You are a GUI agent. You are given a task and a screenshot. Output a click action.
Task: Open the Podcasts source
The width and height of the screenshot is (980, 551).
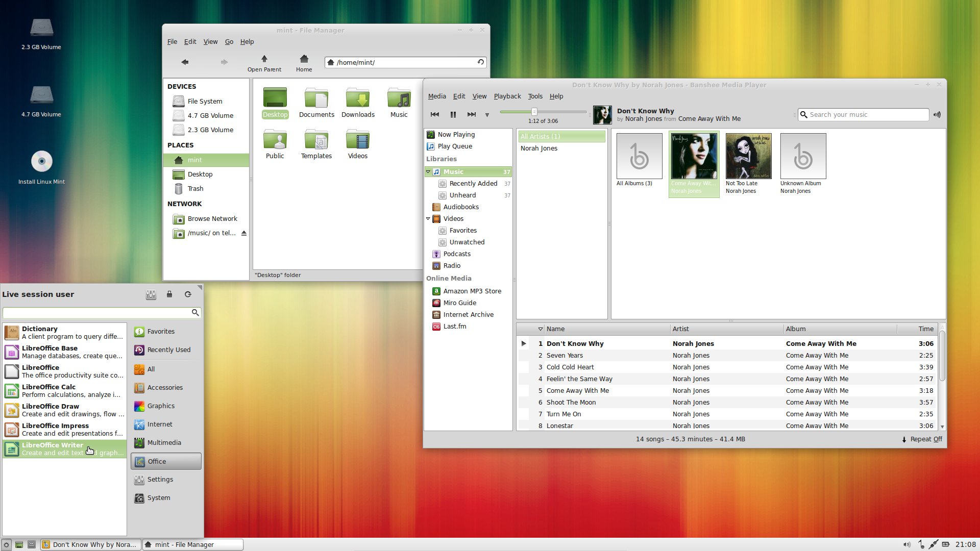pos(457,254)
